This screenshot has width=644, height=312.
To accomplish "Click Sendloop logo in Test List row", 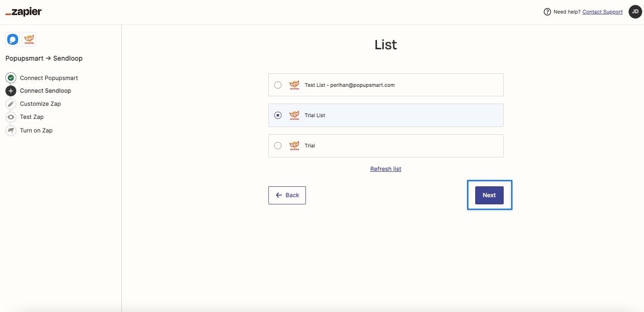I will [294, 85].
